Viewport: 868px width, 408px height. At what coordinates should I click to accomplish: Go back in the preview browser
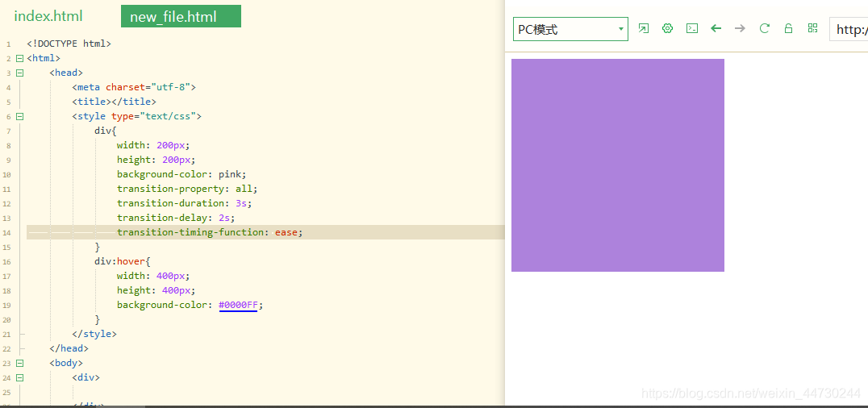716,28
